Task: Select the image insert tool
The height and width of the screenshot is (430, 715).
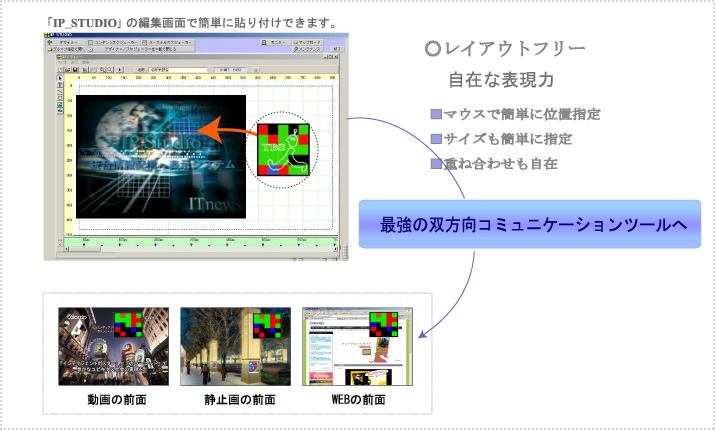Action: tap(60, 104)
